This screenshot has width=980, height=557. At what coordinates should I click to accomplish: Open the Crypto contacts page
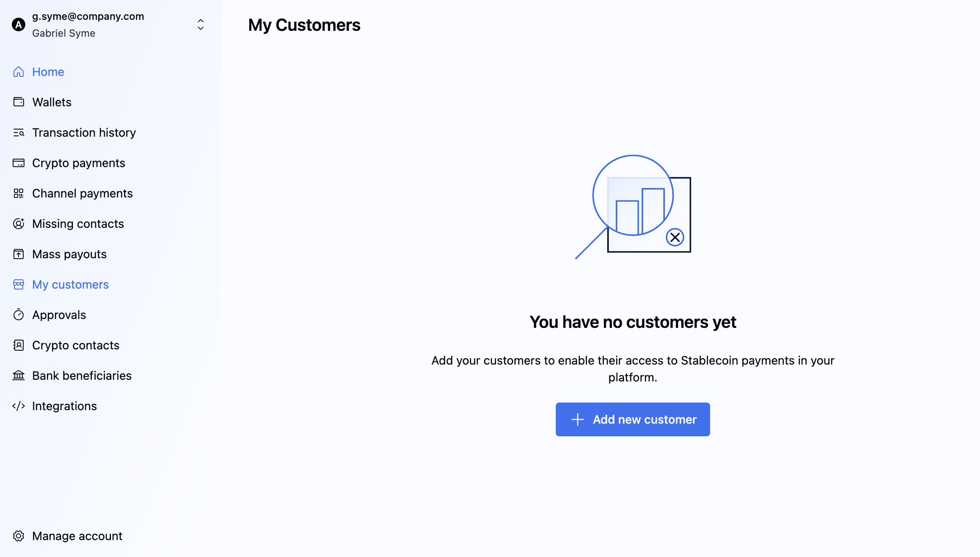pyautogui.click(x=76, y=345)
